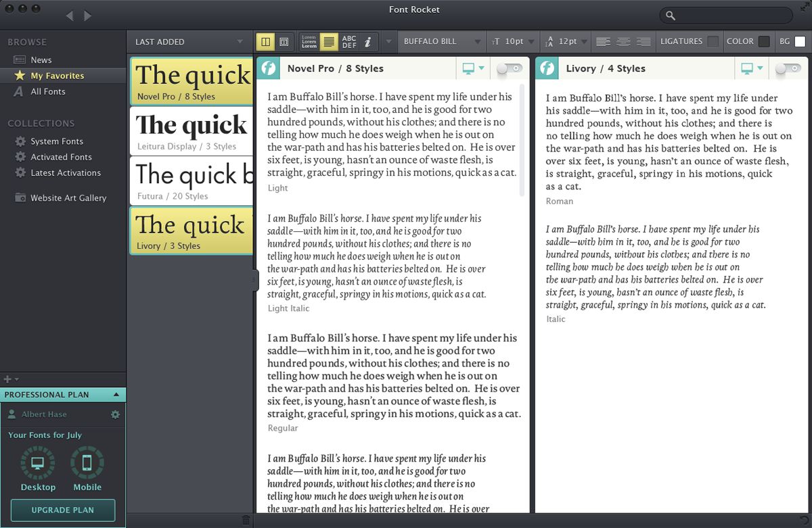This screenshot has height=528, width=812.
Task: Select the System Fonts collection
Action: pyautogui.click(x=56, y=141)
